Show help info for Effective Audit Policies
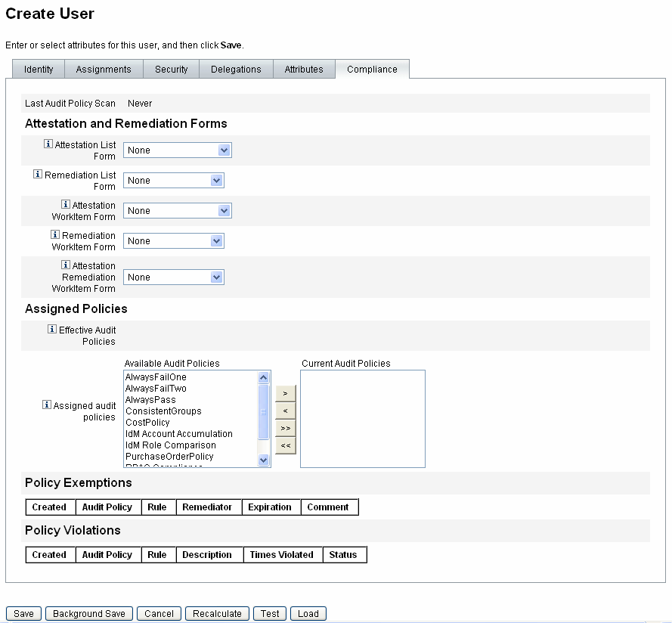Screen dimensions: 672x623 (52, 329)
